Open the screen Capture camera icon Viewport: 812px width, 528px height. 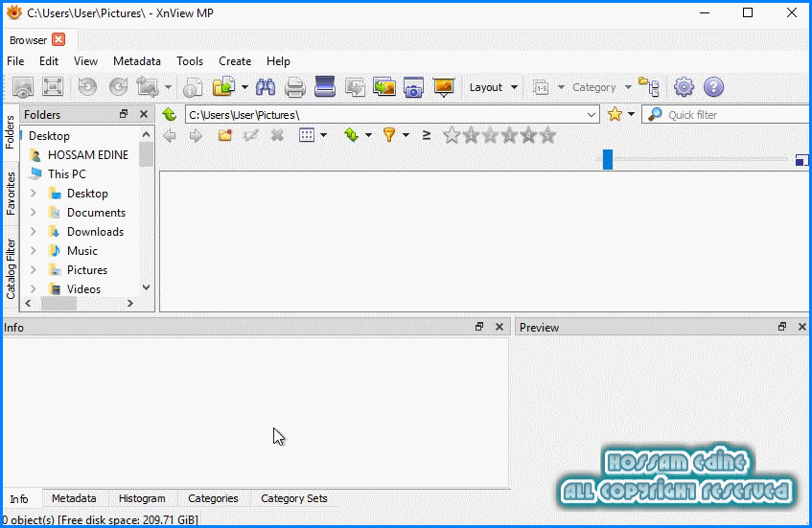(413, 87)
